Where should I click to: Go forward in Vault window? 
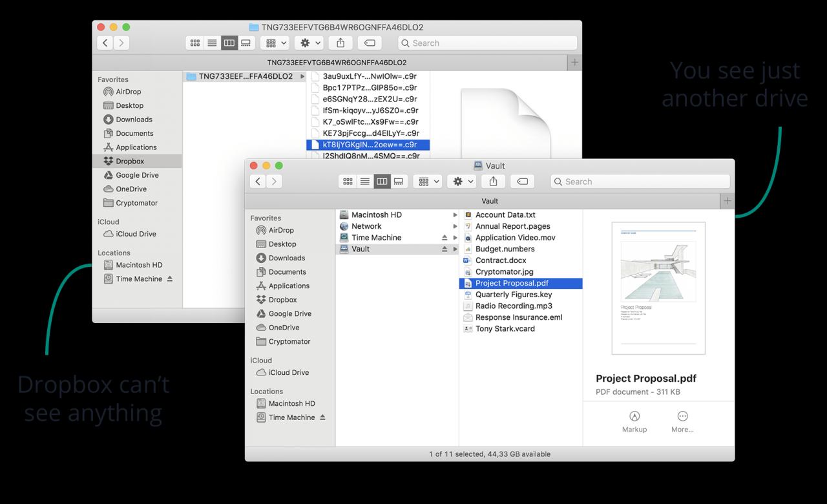(x=274, y=182)
